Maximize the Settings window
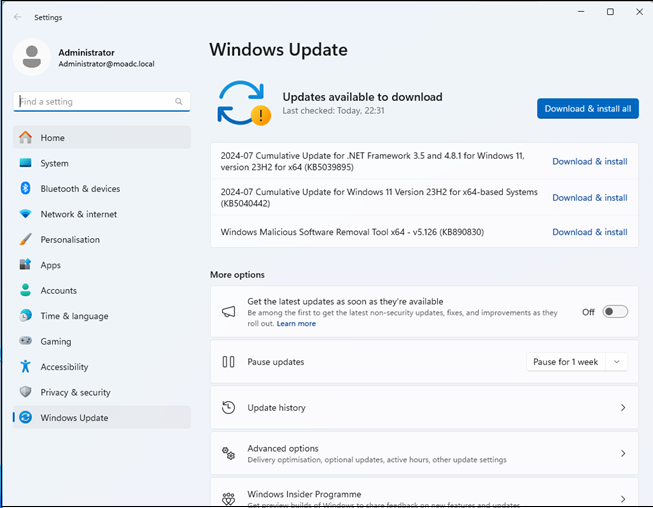The image size is (653, 508). pos(610,12)
